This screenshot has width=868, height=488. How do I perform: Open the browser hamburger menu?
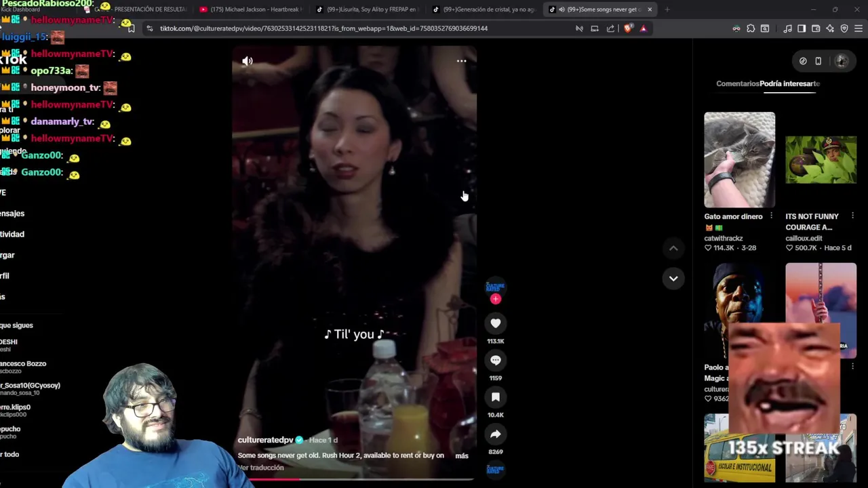click(x=859, y=28)
